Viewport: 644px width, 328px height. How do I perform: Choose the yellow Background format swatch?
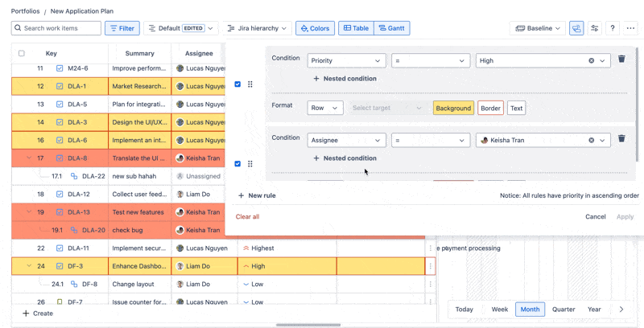tap(453, 108)
